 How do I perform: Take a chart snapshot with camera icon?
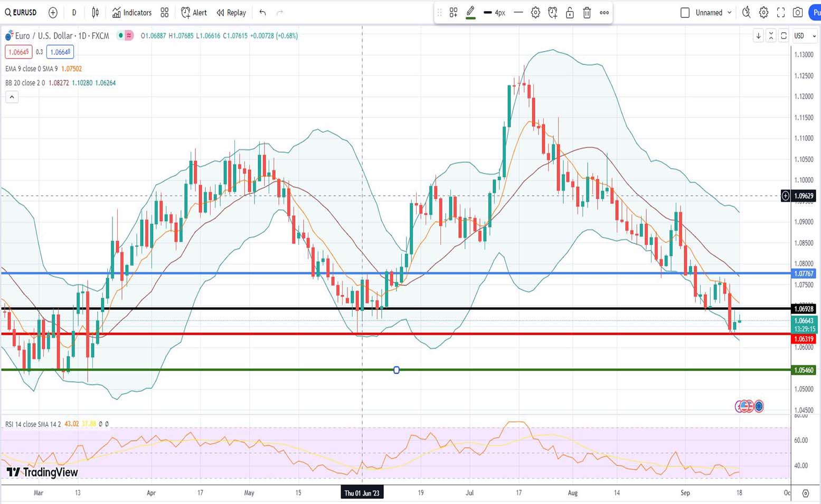point(798,13)
